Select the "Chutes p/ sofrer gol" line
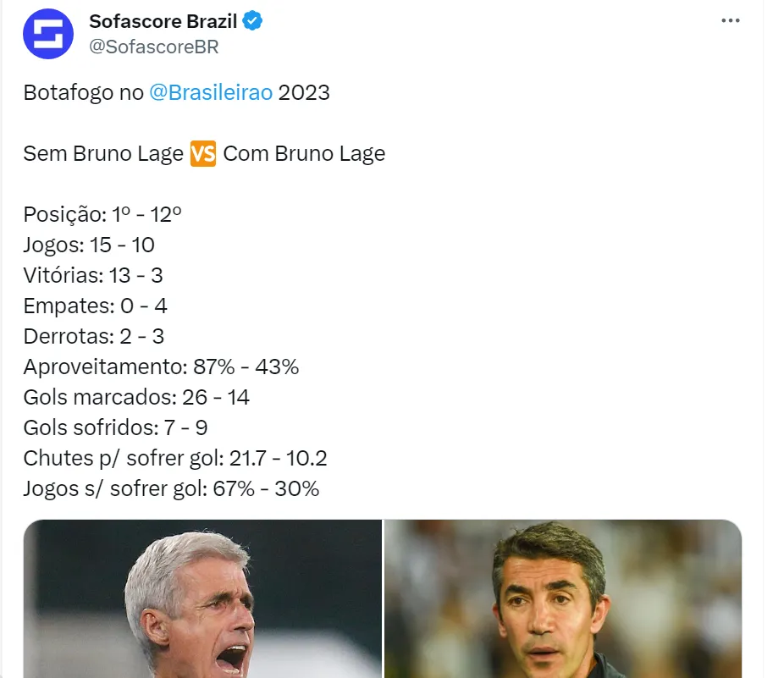 [x=175, y=459]
